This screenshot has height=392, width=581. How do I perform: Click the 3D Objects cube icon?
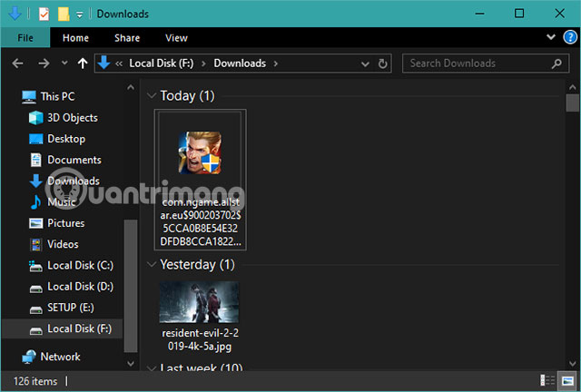pos(36,118)
